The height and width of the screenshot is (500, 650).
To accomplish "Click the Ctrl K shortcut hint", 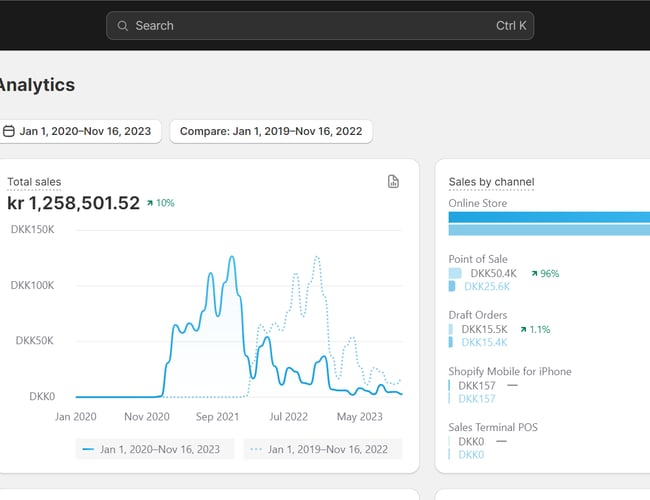I will (511, 26).
